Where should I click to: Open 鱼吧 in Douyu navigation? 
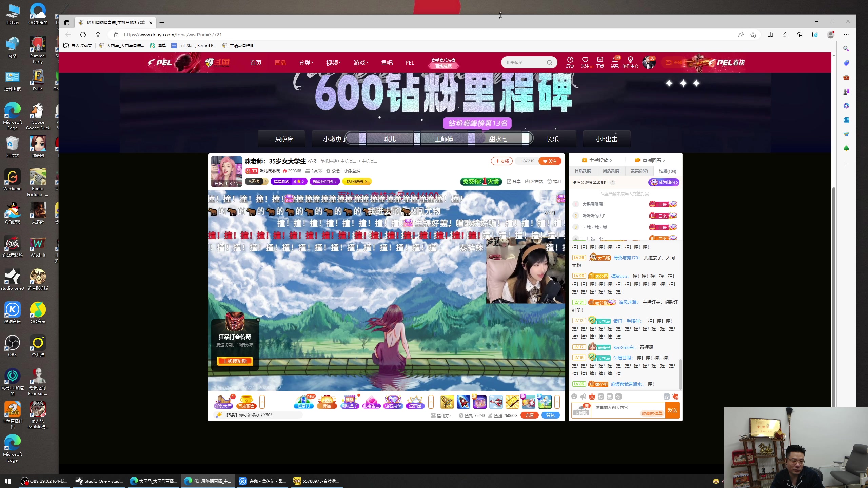(x=387, y=63)
